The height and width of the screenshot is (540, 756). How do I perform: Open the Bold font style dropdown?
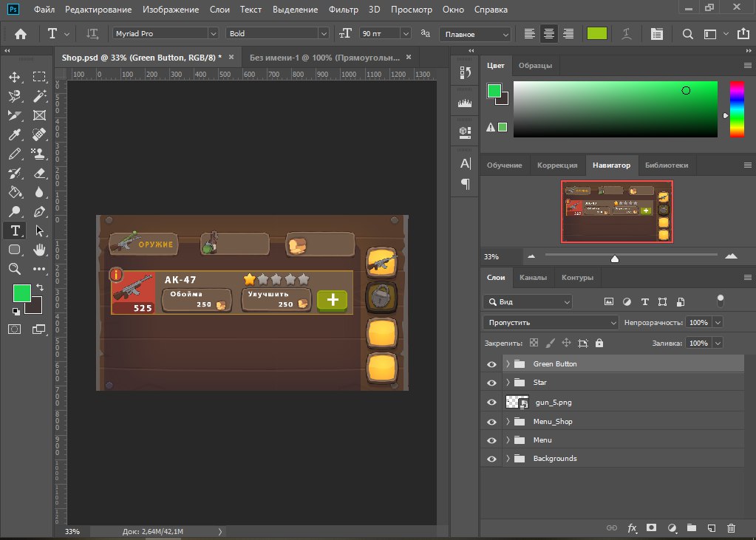(324, 34)
